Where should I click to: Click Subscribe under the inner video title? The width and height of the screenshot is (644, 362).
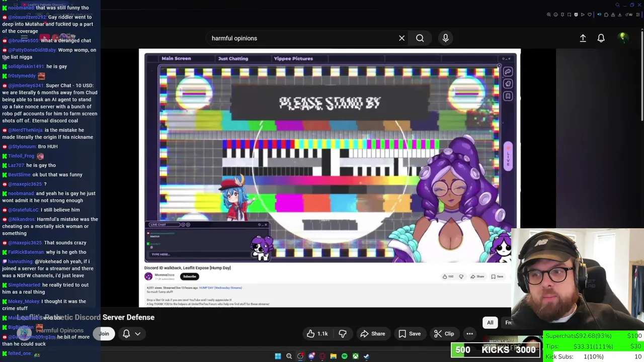[x=190, y=276]
